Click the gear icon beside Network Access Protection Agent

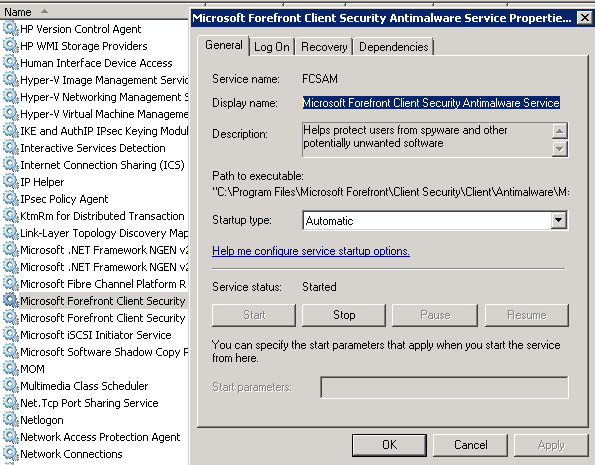(x=10, y=437)
